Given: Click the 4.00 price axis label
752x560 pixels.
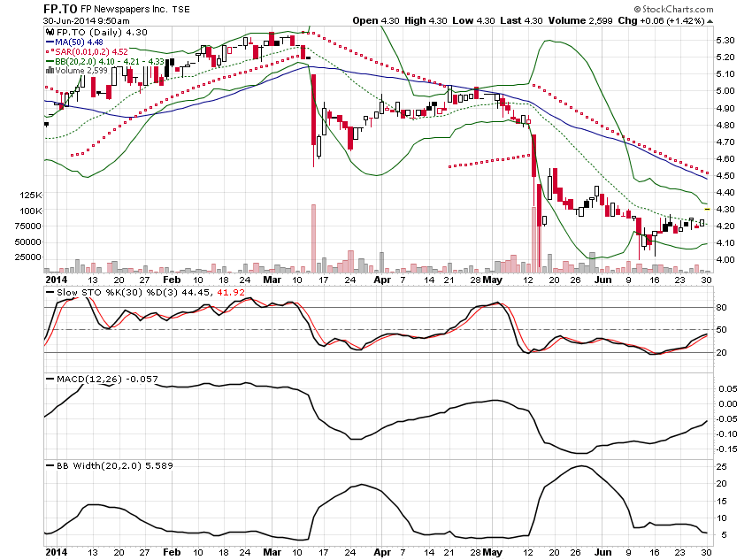Looking at the screenshot, I should [725, 260].
